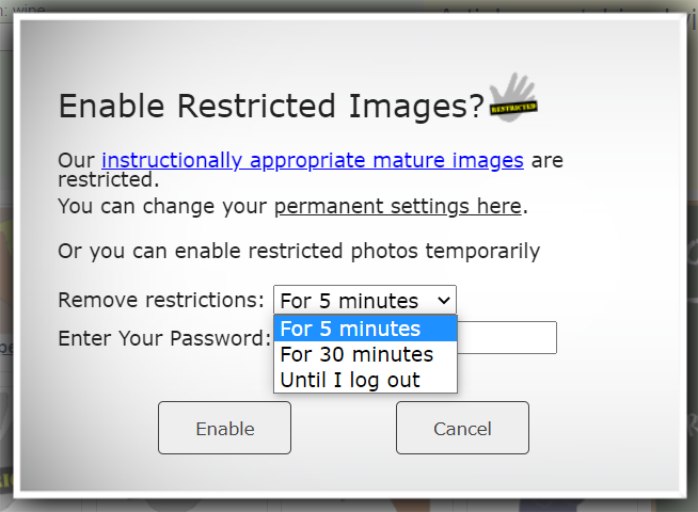Click the Enable Restricted Images heading
Screen dimensions: 698x512
point(272,106)
